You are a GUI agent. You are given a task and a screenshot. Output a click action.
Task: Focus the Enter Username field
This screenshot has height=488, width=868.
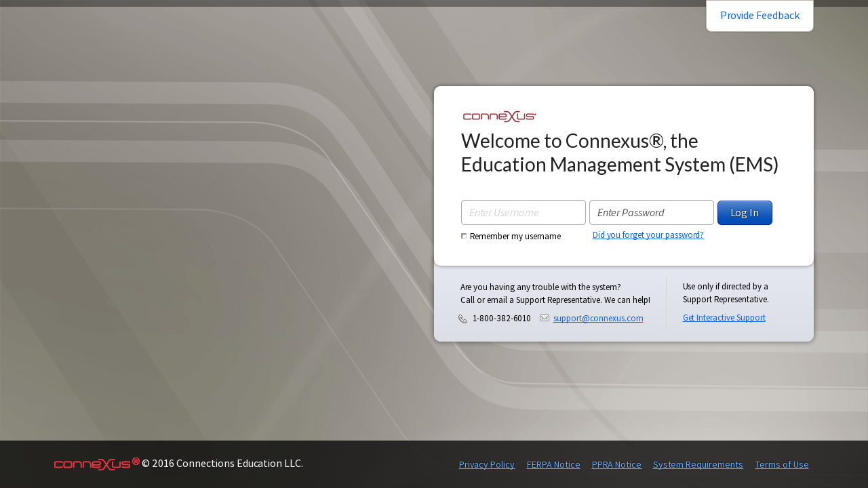click(524, 212)
